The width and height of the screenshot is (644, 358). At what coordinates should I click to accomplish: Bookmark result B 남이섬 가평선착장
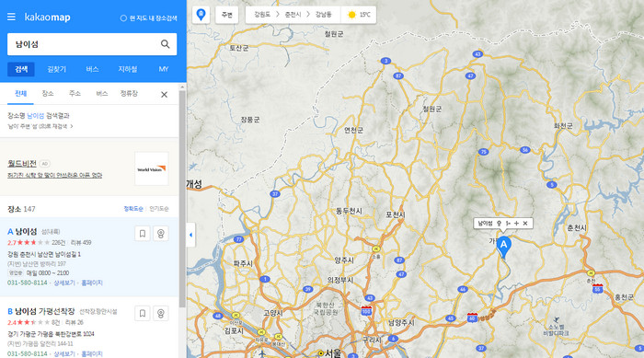142,313
